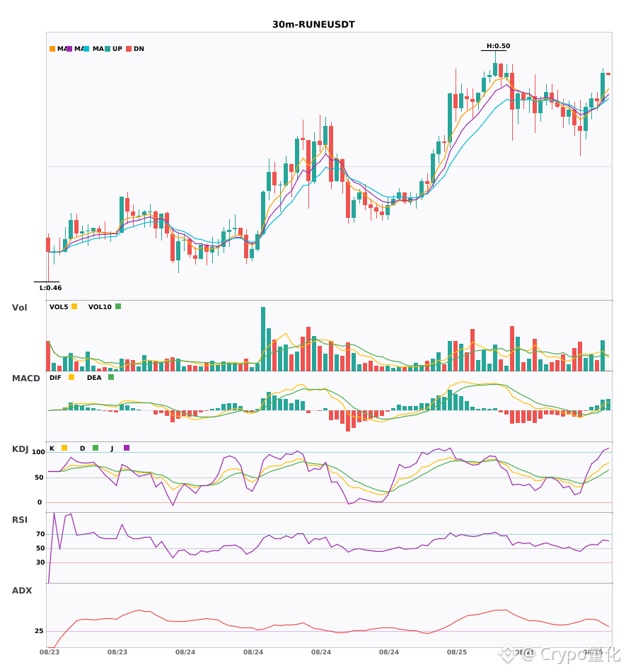Click the VOL5 legend text
Viewport: 626px width, 672px height.
click(x=59, y=307)
